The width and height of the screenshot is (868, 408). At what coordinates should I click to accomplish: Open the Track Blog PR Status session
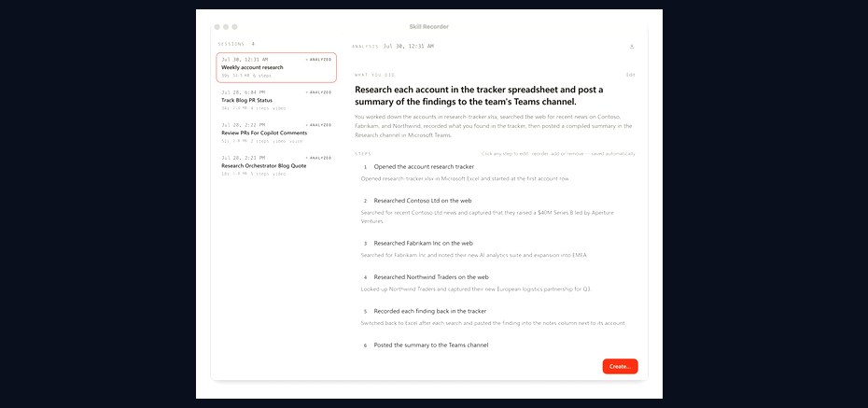click(x=276, y=100)
